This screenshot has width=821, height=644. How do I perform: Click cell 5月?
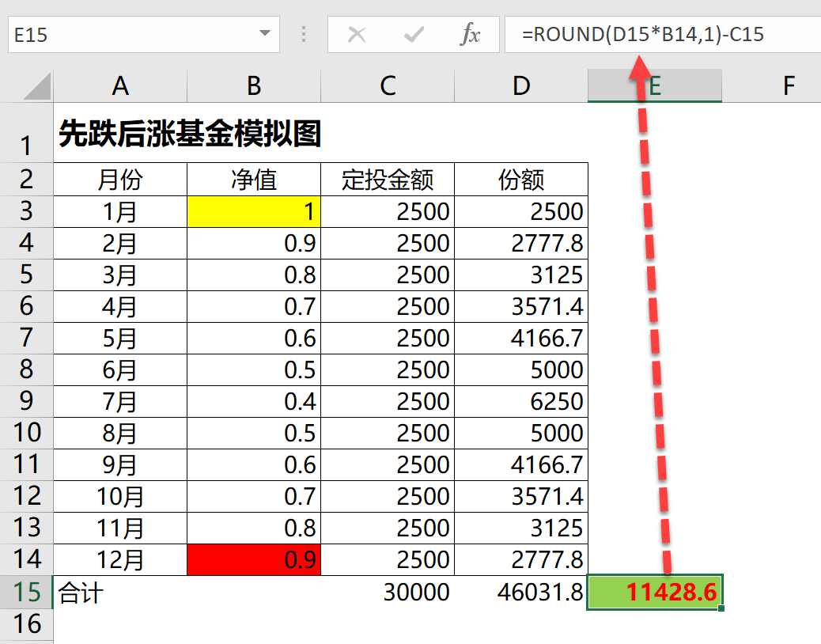pos(120,339)
